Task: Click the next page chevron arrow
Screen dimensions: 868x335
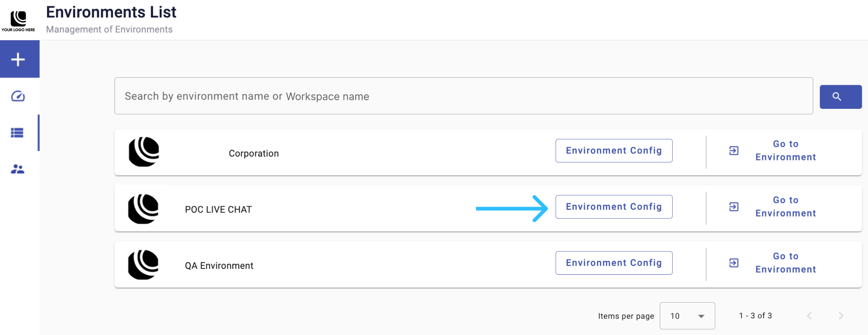Action: pos(841,316)
